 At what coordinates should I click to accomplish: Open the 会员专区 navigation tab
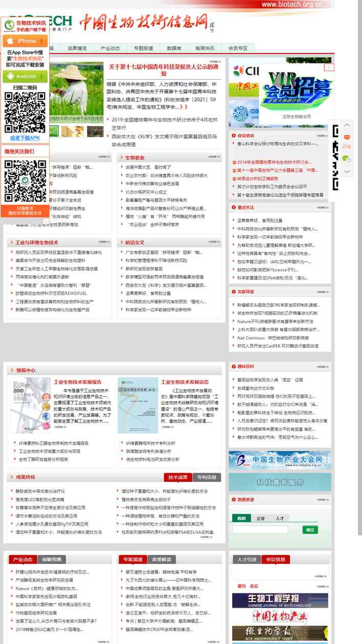(x=238, y=49)
